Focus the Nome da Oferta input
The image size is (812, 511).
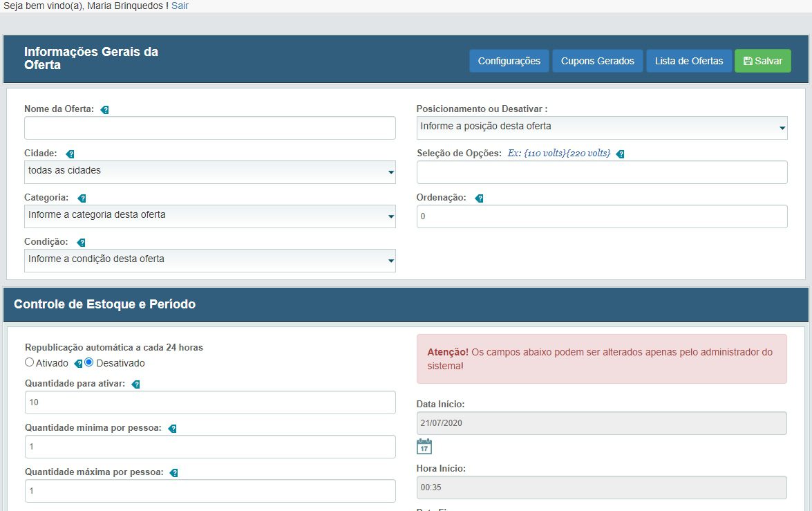pyautogui.click(x=209, y=128)
